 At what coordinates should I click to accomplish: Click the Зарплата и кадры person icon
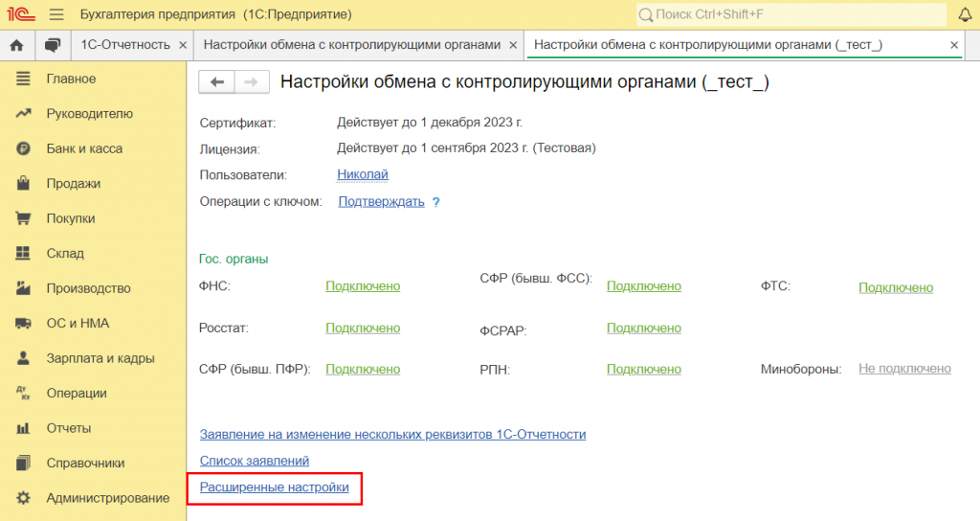click(x=23, y=358)
